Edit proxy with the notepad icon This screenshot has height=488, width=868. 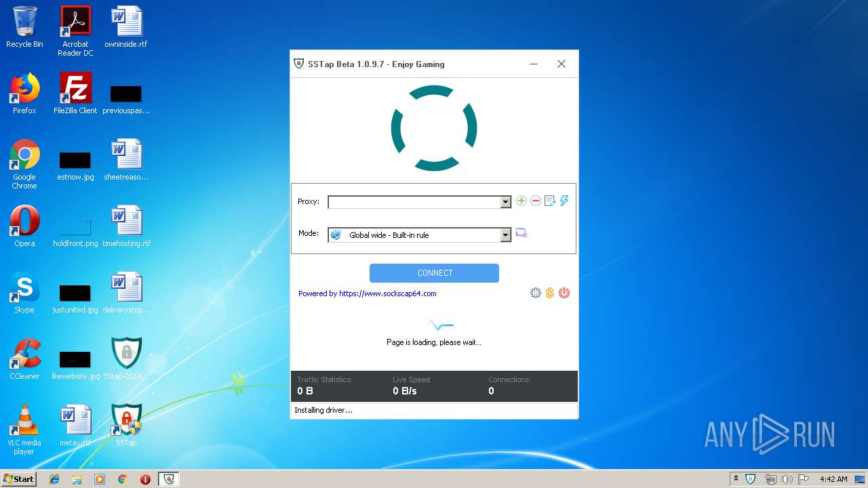tap(550, 201)
